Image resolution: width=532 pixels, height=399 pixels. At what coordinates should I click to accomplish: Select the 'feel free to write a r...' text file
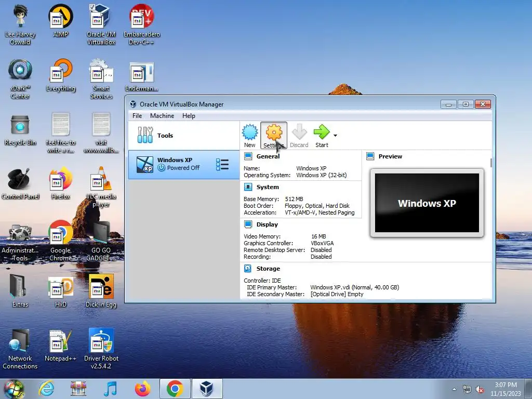coord(60,133)
